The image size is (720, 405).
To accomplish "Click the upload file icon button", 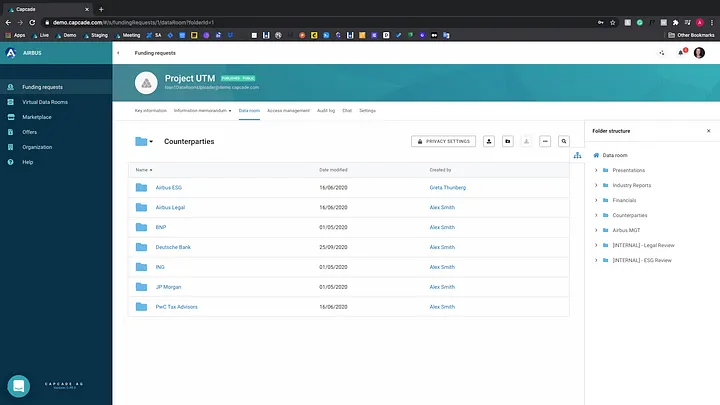I will click(x=489, y=141).
